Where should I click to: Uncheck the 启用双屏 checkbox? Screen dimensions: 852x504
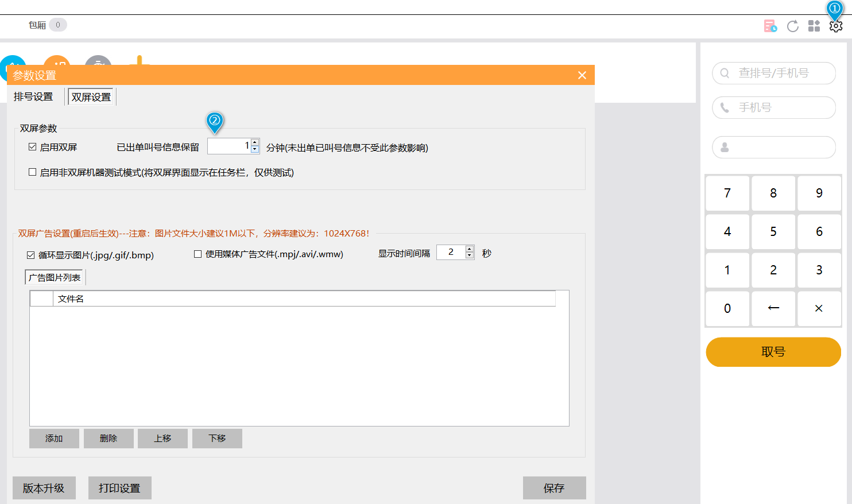tap(33, 147)
